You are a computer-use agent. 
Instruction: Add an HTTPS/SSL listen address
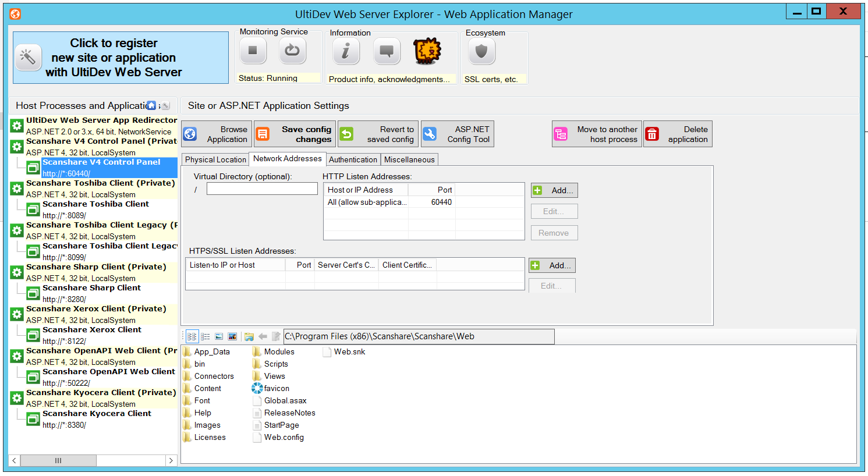552,265
